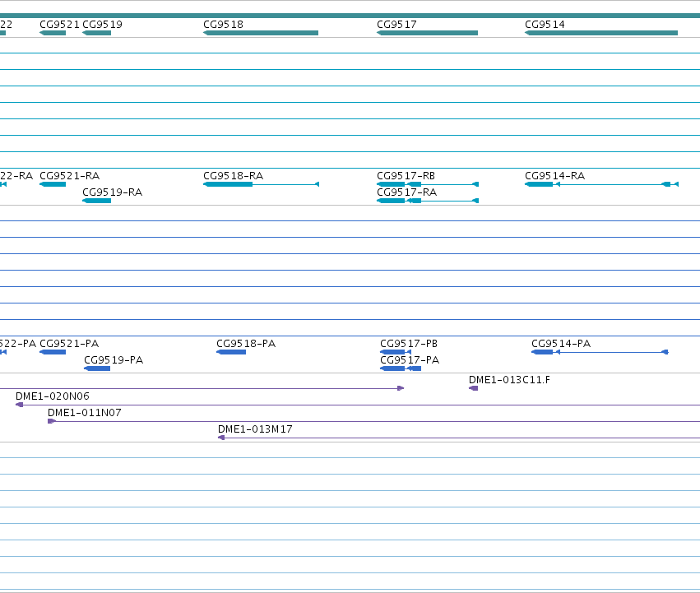
Task: Click the DME1-013C11.F clone label
Action: (509, 380)
